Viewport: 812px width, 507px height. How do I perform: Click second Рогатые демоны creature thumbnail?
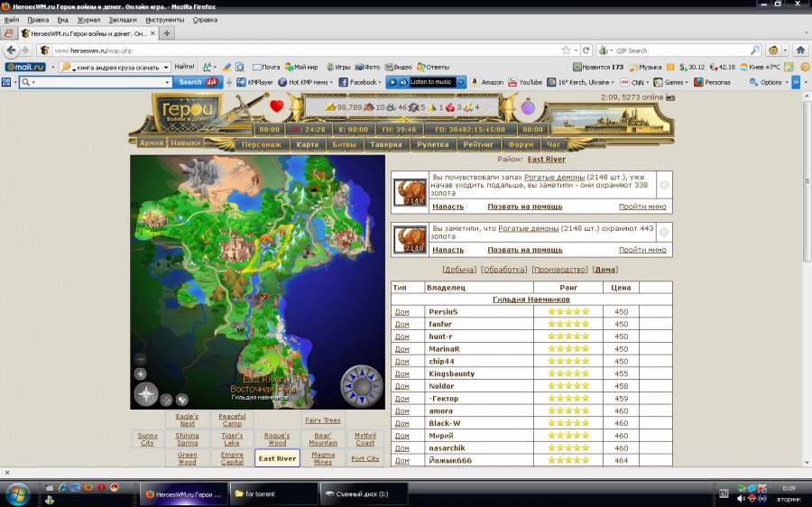410,240
